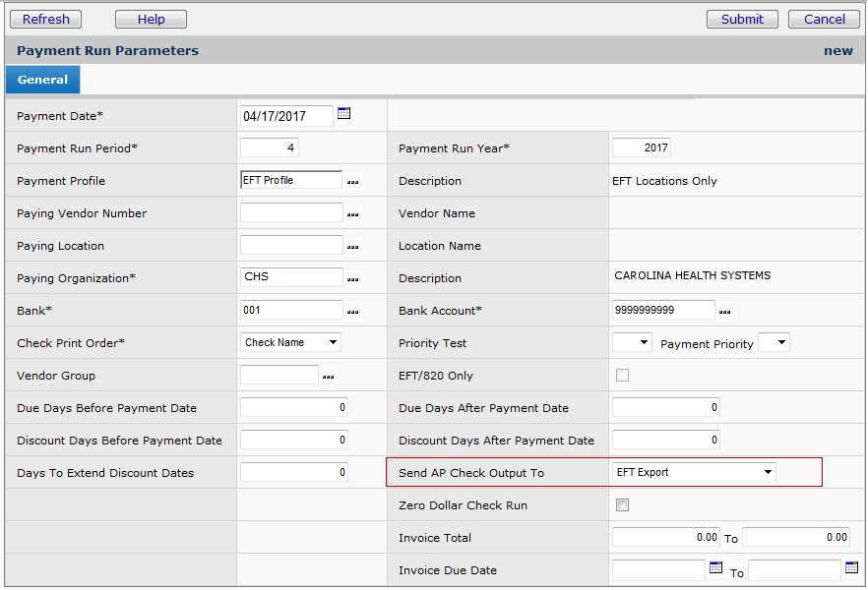Open lookup for Paying Organization field
The height and width of the screenshot is (590, 868).
[x=352, y=279]
